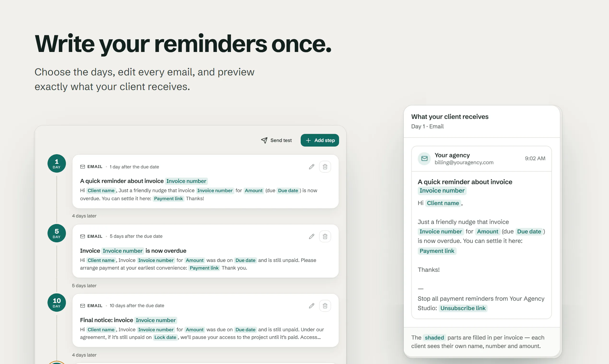Click the envelope avatar in email preview
Viewport: 609px width, 364px height.
tap(424, 159)
